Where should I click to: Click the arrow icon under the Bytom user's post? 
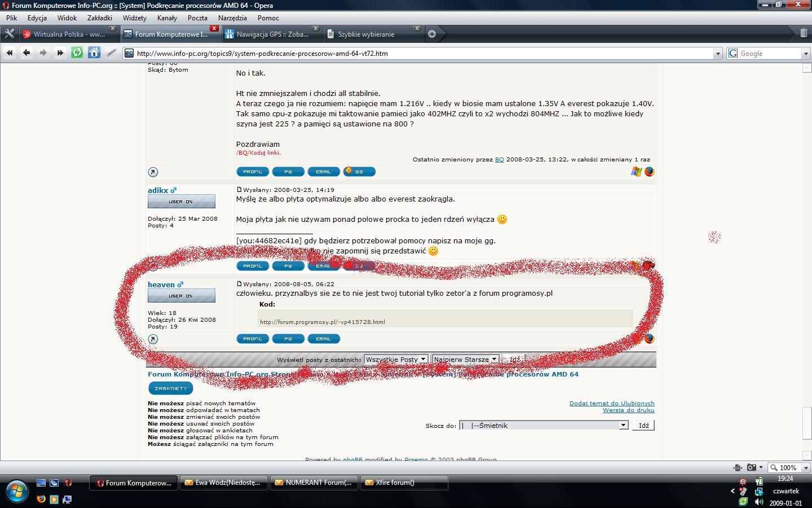(x=153, y=172)
